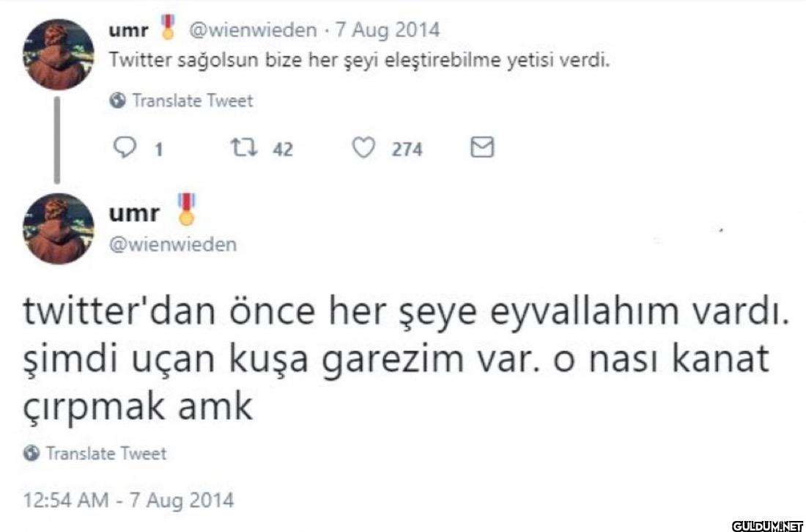
Task: Like the first tweet with the heart icon
Action: [x=363, y=148]
